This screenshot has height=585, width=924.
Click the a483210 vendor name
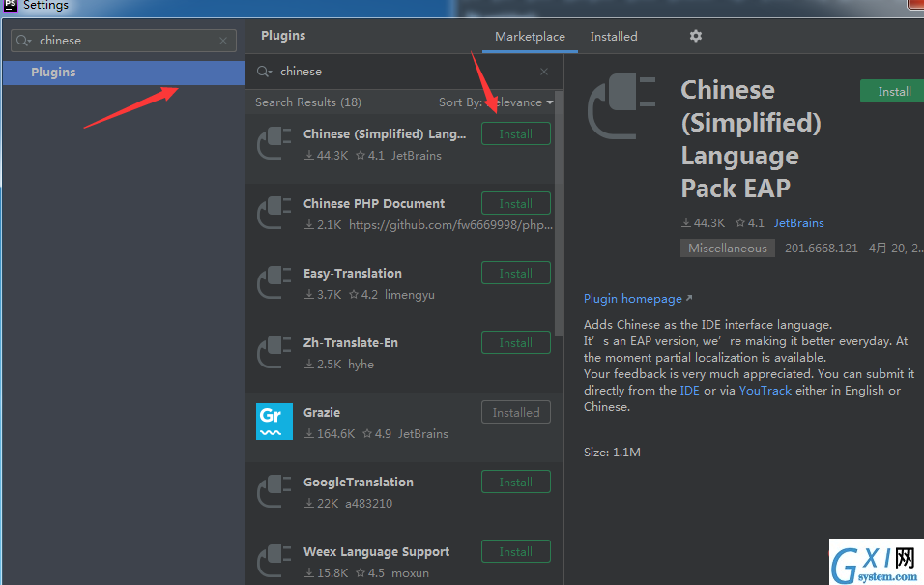[369, 504]
